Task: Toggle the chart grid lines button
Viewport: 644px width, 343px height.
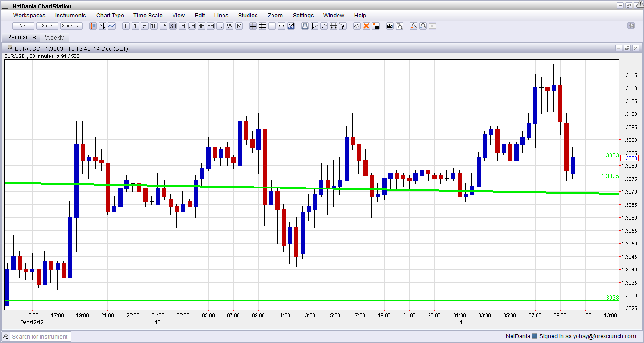Action: (x=263, y=26)
